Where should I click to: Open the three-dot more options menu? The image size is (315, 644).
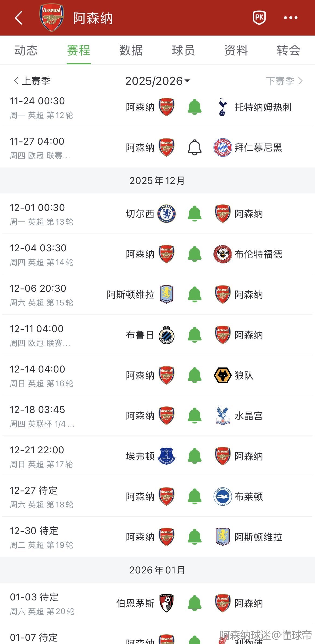coord(291,18)
